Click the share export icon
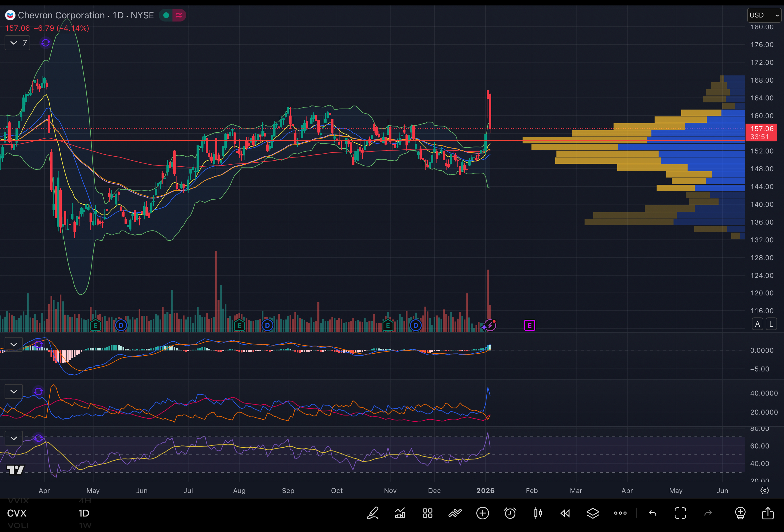Image resolution: width=784 pixels, height=532 pixels. point(768,513)
